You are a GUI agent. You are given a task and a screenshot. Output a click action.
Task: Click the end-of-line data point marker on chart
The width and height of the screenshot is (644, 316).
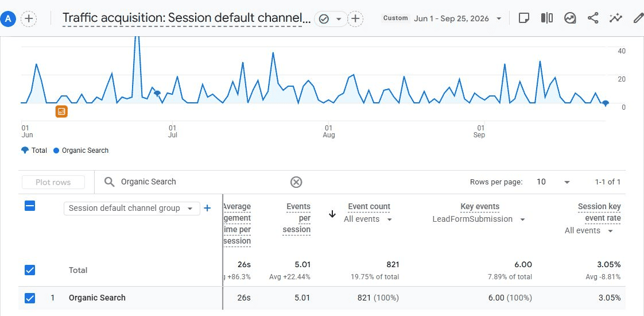point(605,103)
